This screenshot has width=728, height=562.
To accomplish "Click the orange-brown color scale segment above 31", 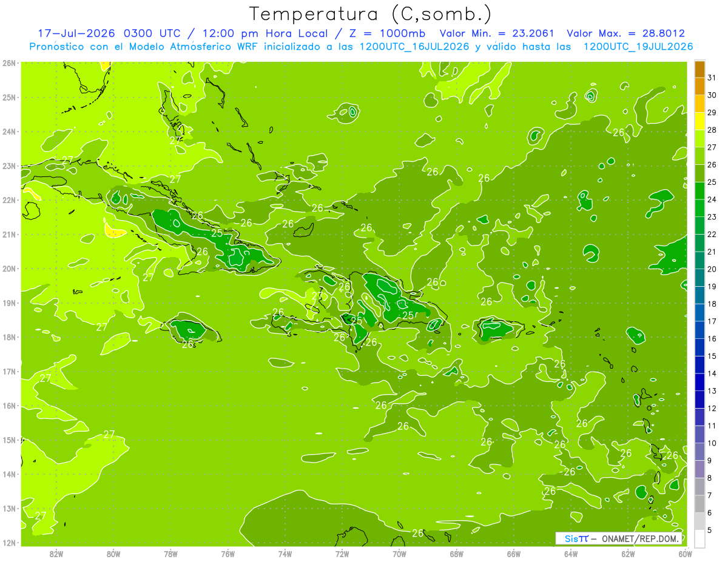I will (699, 70).
